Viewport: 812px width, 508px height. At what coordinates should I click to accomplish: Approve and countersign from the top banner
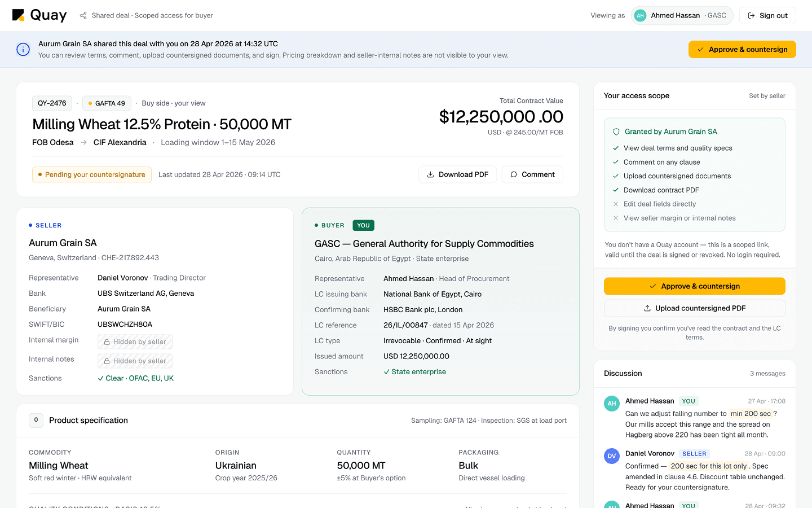point(742,50)
